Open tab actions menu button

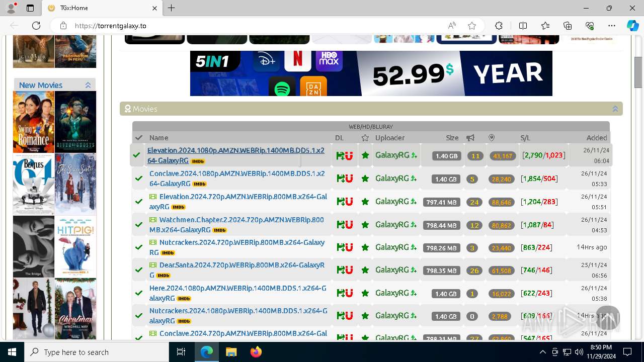click(x=30, y=8)
